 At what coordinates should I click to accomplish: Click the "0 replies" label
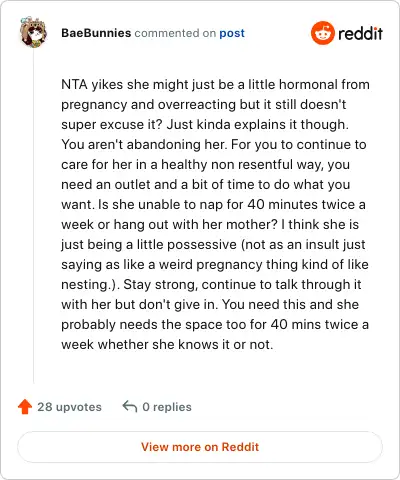167,407
